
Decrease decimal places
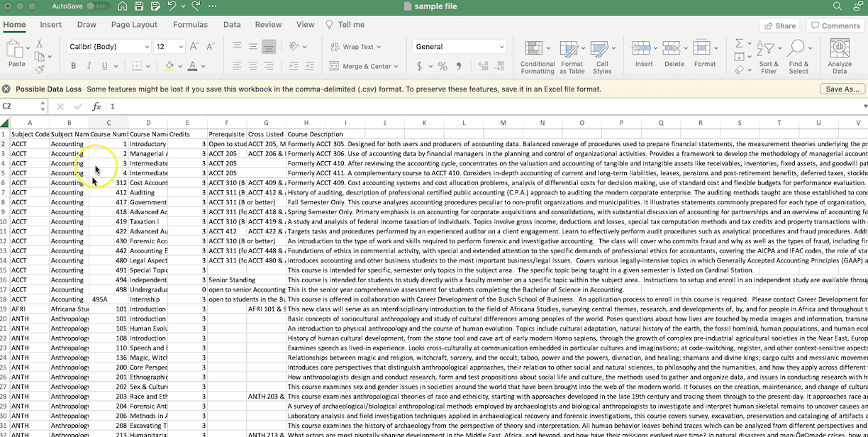coord(498,66)
